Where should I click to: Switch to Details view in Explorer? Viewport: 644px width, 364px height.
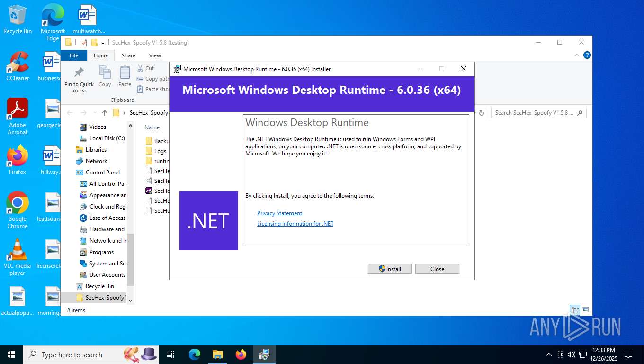[575, 310]
